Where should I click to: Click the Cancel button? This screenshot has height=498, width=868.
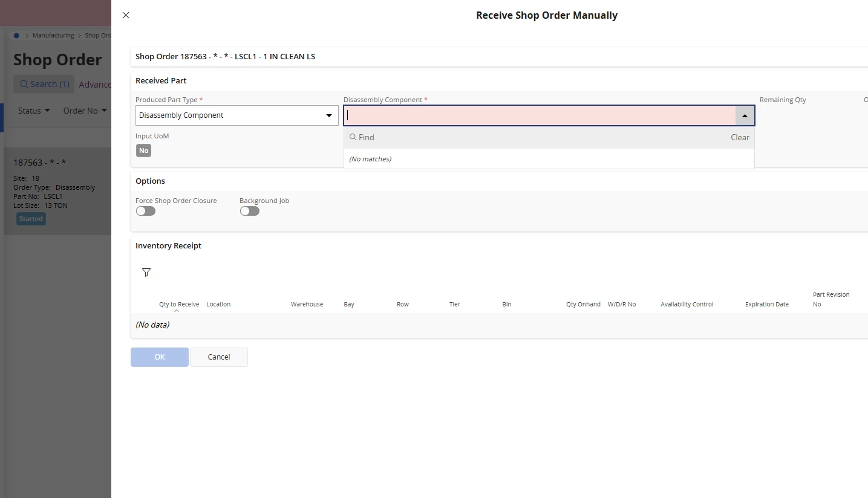[219, 357]
